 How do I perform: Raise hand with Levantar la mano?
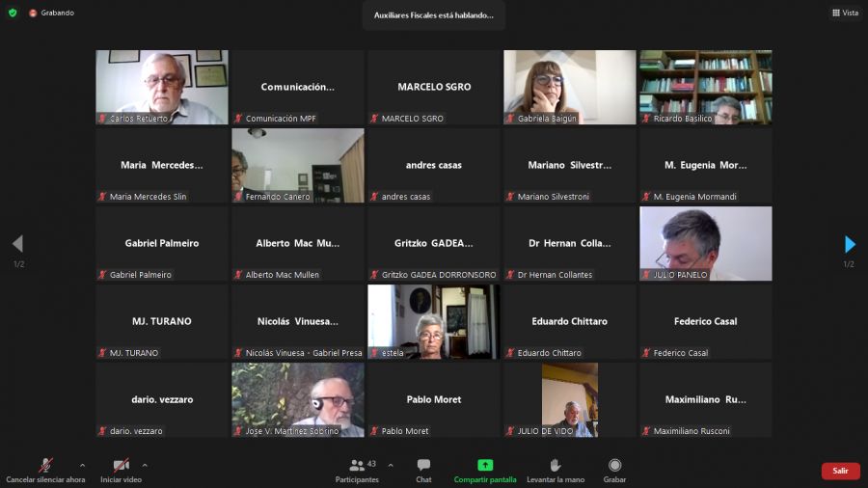(x=556, y=471)
